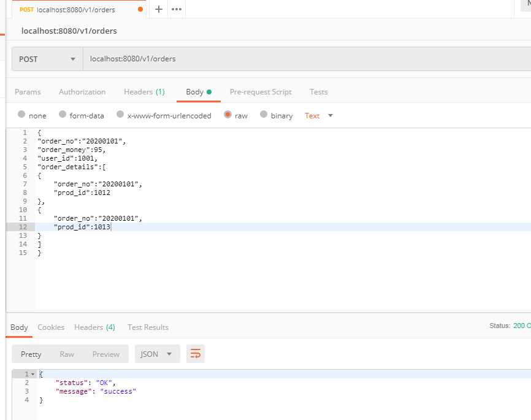Choose form-data body type
This screenshot has width=531, height=420.
coord(63,115)
